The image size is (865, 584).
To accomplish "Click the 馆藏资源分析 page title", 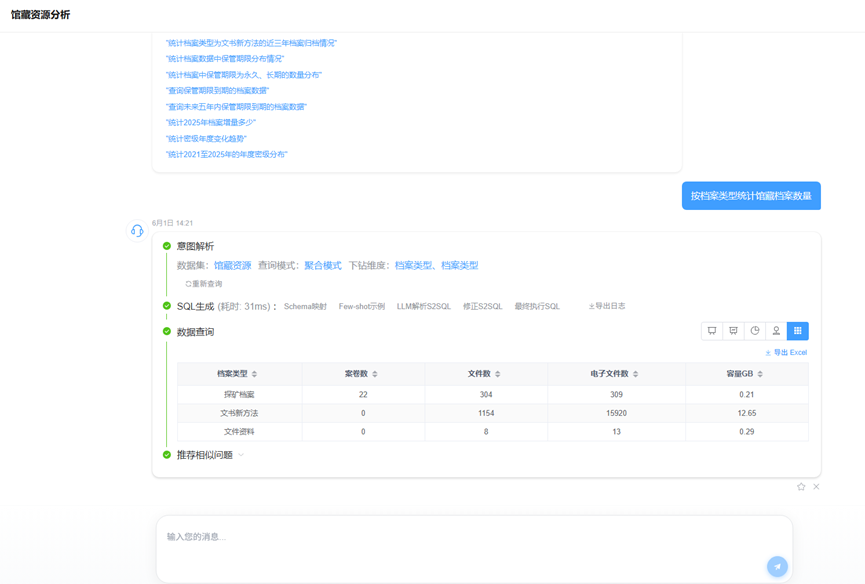I will (41, 15).
